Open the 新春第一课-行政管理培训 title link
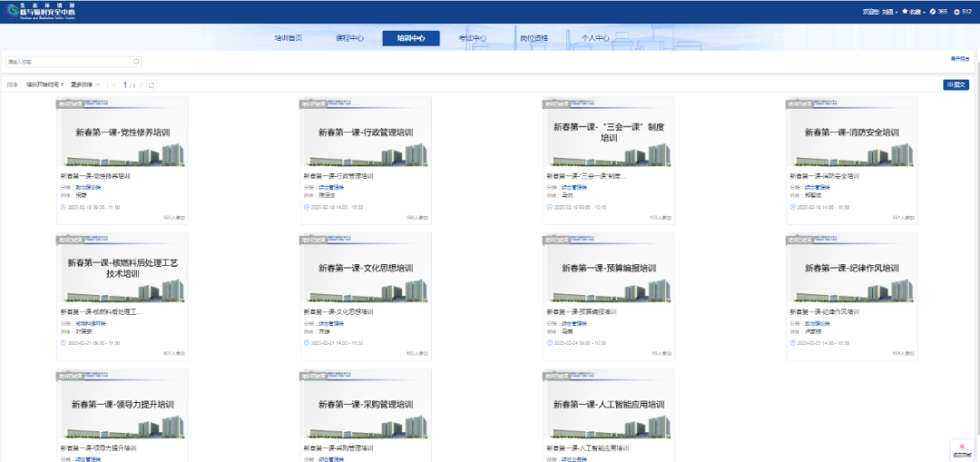This screenshot has width=980, height=462. [338, 176]
